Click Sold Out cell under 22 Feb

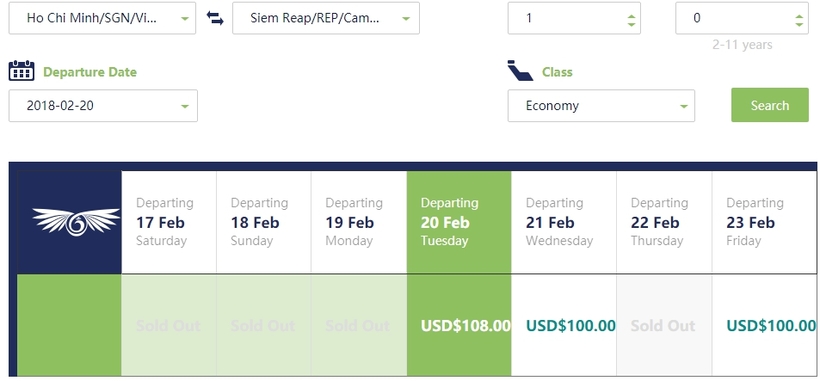pyautogui.click(x=663, y=326)
